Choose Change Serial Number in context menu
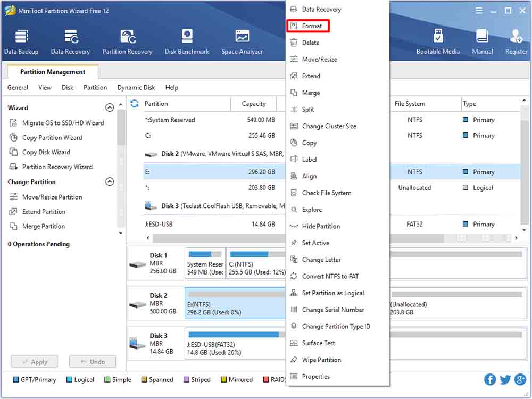The height and width of the screenshot is (399, 532). pos(338,310)
